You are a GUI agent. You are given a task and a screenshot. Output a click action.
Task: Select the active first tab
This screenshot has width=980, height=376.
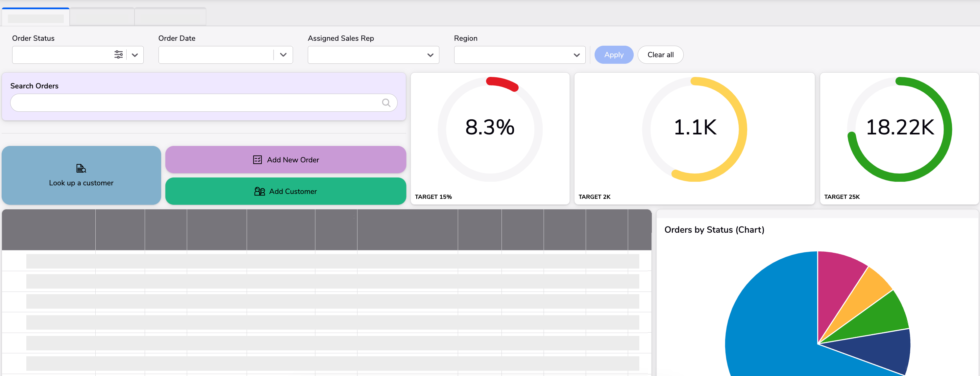click(36, 17)
